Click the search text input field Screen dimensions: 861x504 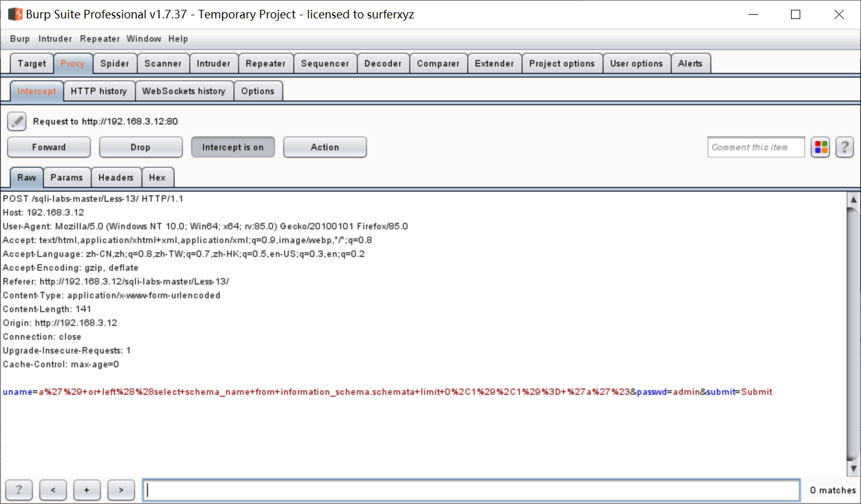coord(471,490)
